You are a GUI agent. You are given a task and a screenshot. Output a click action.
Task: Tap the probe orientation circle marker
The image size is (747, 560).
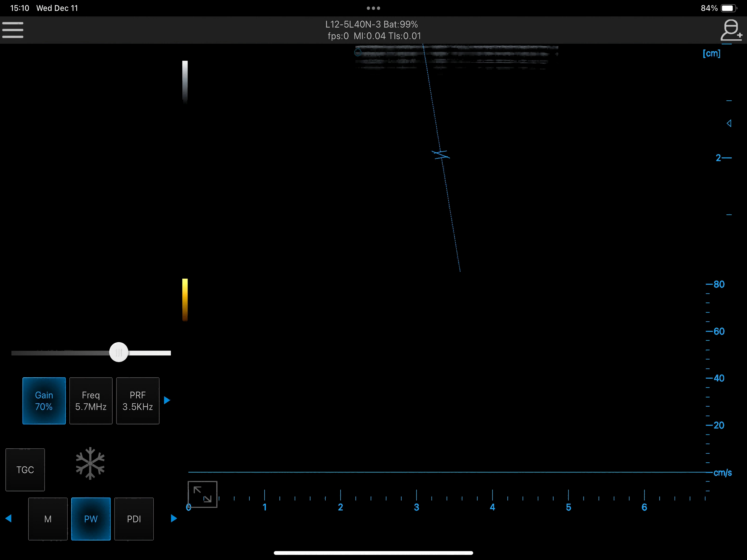[358, 52]
